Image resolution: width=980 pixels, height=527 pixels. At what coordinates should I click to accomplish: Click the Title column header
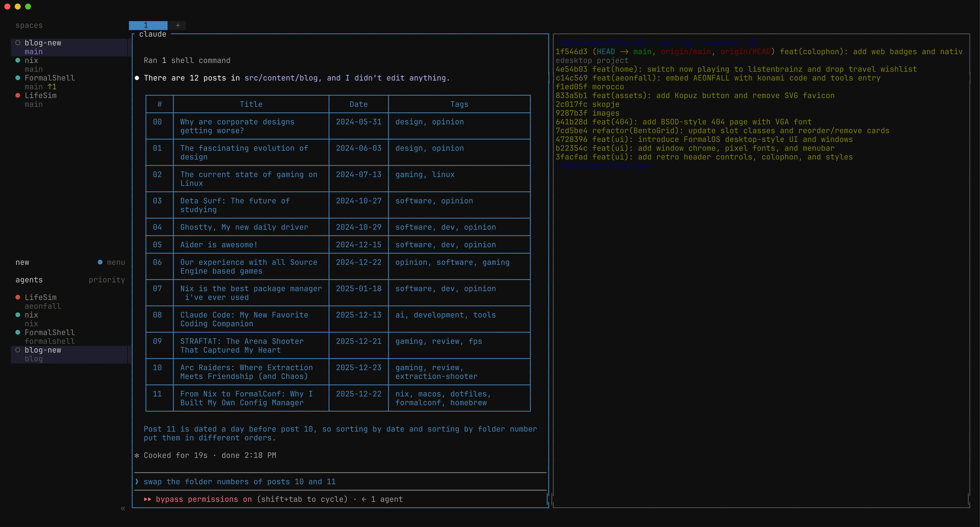(251, 104)
